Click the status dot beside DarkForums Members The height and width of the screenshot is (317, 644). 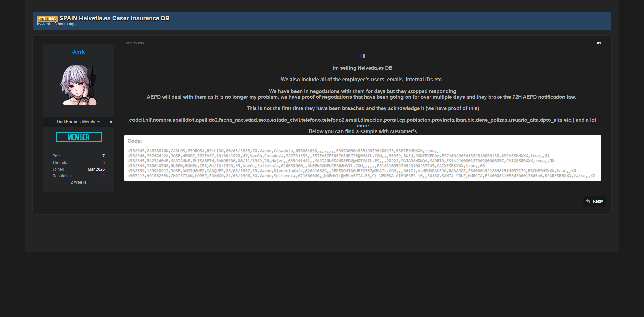[111, 122]
